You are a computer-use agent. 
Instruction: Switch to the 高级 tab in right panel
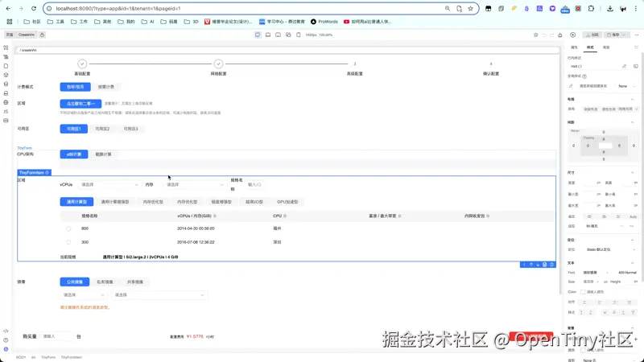point(606,47)
